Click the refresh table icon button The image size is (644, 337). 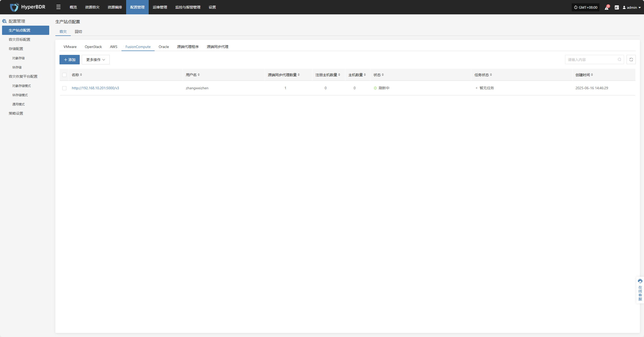coord(631,60)
